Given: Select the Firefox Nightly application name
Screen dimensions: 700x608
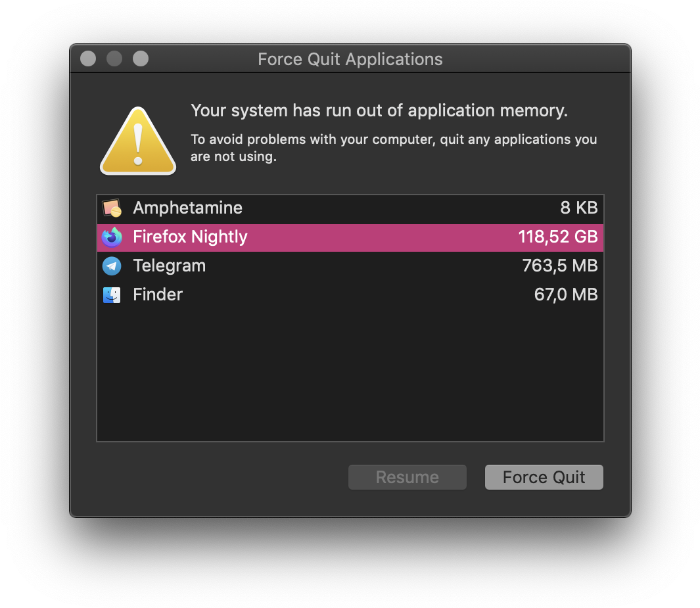Looking at the screenshot, I should click(190, 237).
